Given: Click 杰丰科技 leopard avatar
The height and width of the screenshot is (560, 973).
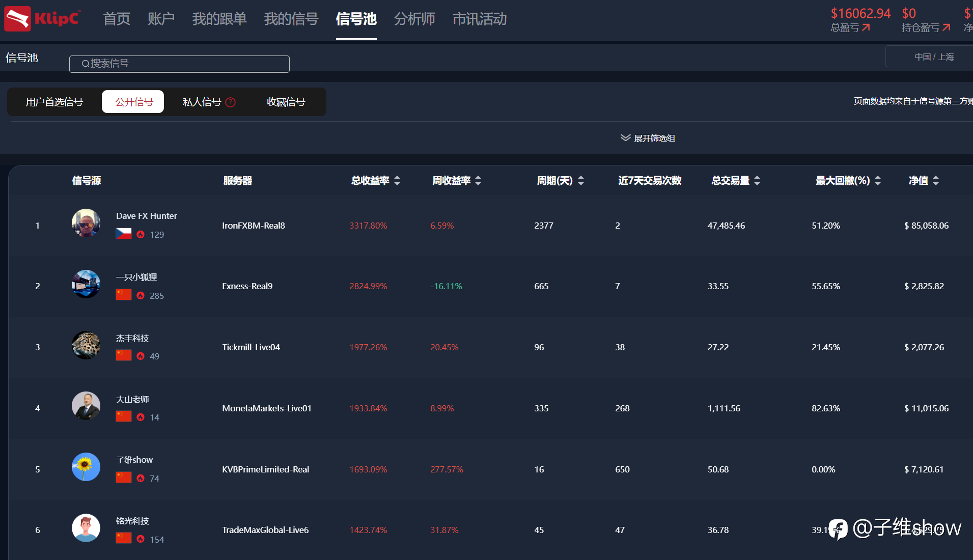Looking at the screenshot, I should (x=86, y=345).
